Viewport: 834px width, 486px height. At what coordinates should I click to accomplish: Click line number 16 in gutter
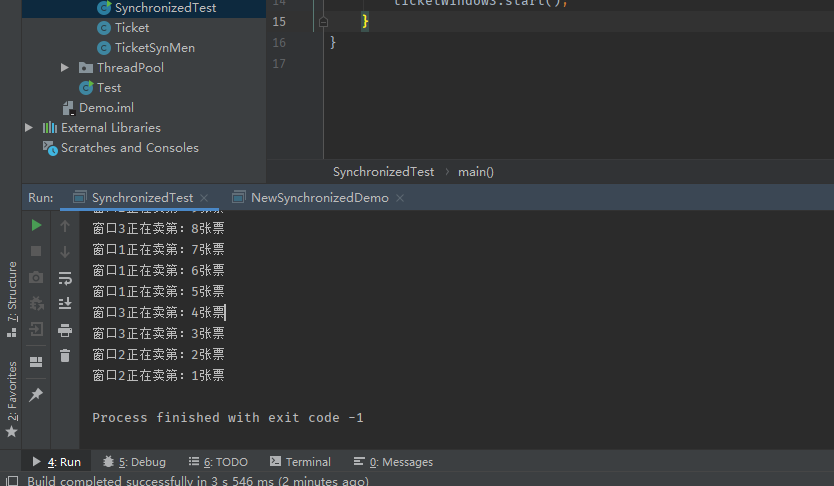click(279, 43)
